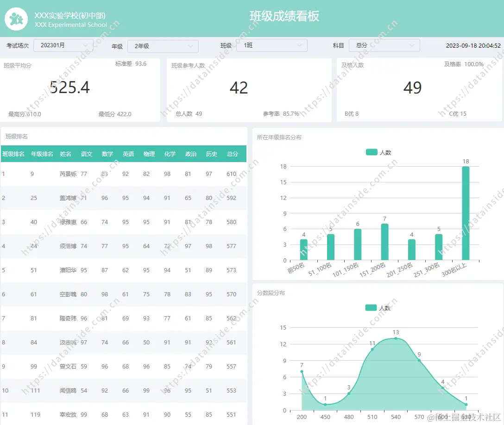Click the 班级平均分 score card showing 525.4
The image size is (504, 425).
pos(80,88)
